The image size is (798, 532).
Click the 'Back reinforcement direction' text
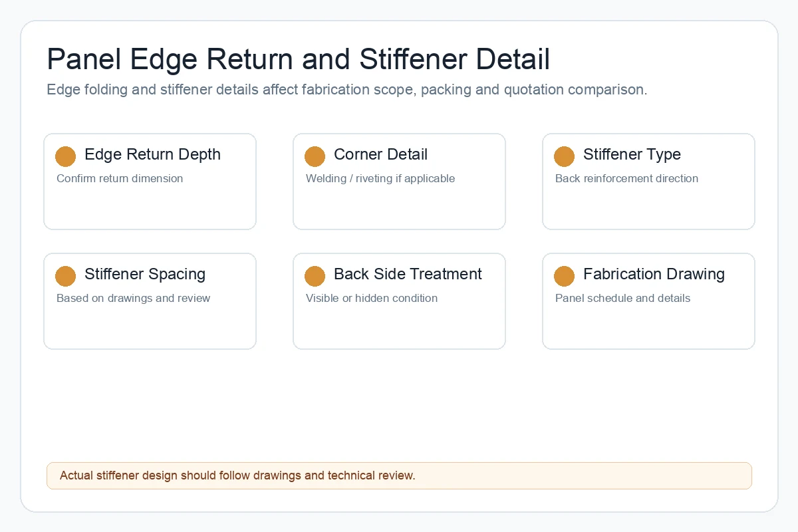(626, 178)
